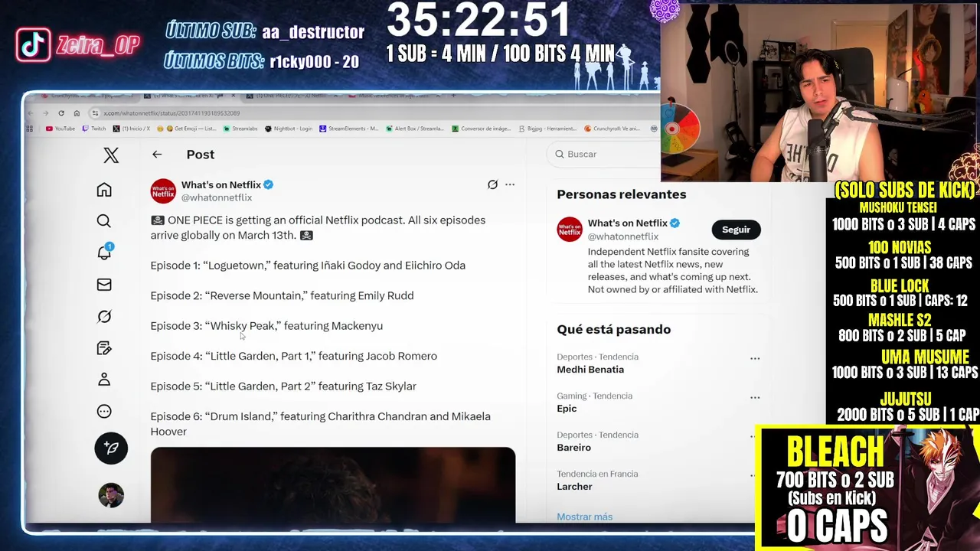
Task: Open Larcher trend in France
Action: click(574, 487)
